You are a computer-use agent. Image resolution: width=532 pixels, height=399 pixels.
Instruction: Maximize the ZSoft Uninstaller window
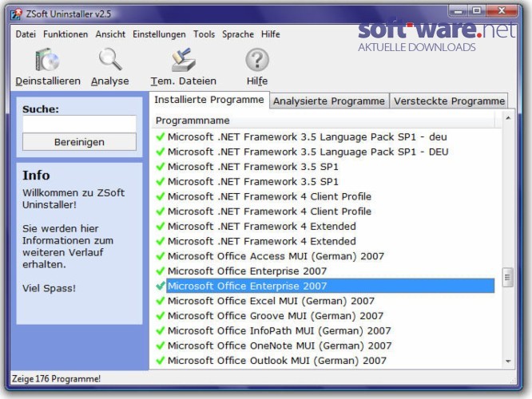[x=477, y=11]
